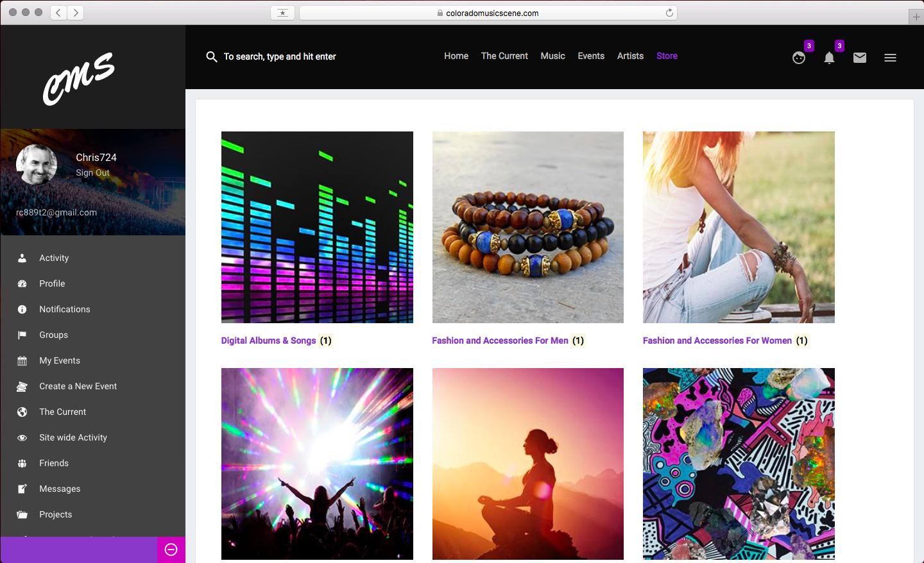The width and height of the screenshot is (924, 563).
Task: Open Site wide Activity in sidebar
Action: pyautogui.click(x=73, y=437)
